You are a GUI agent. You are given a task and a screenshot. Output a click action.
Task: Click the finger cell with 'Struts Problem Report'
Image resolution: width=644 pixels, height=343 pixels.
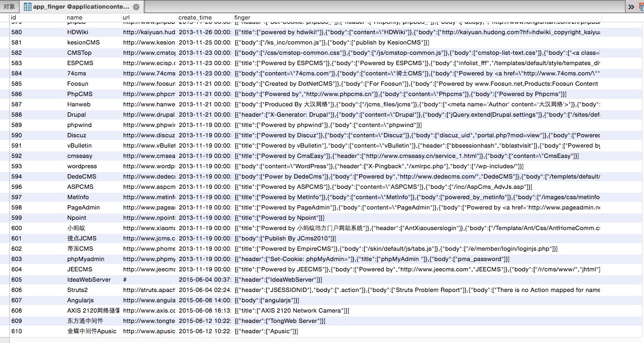click(417, 290)
